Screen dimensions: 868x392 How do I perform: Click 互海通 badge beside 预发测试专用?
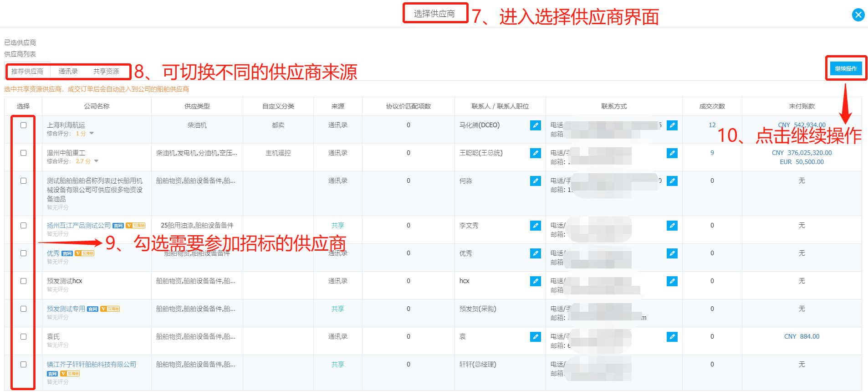click(110, 309)
